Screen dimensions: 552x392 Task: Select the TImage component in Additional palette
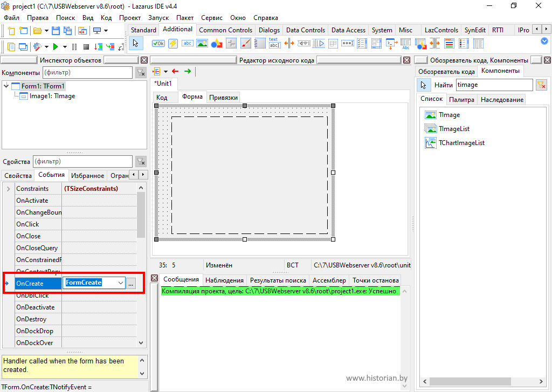click(x=202, y=44)
